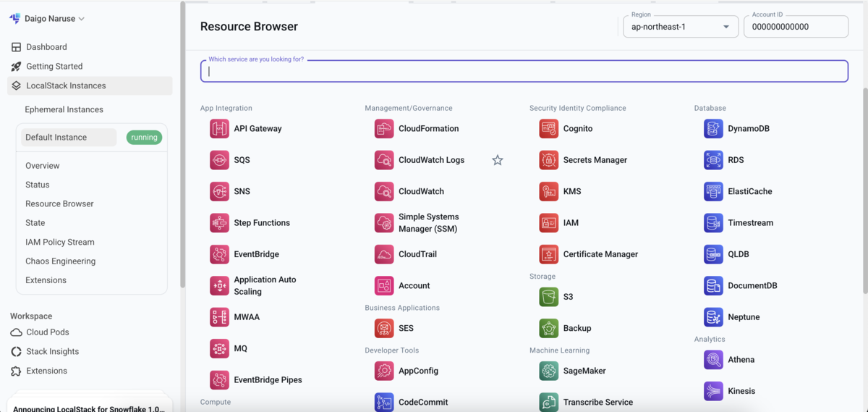Open Chaos Engineering page
Image resolution: width=868 pixels, height=412 pixels.
pyautogui.click(x=61, y=261)
